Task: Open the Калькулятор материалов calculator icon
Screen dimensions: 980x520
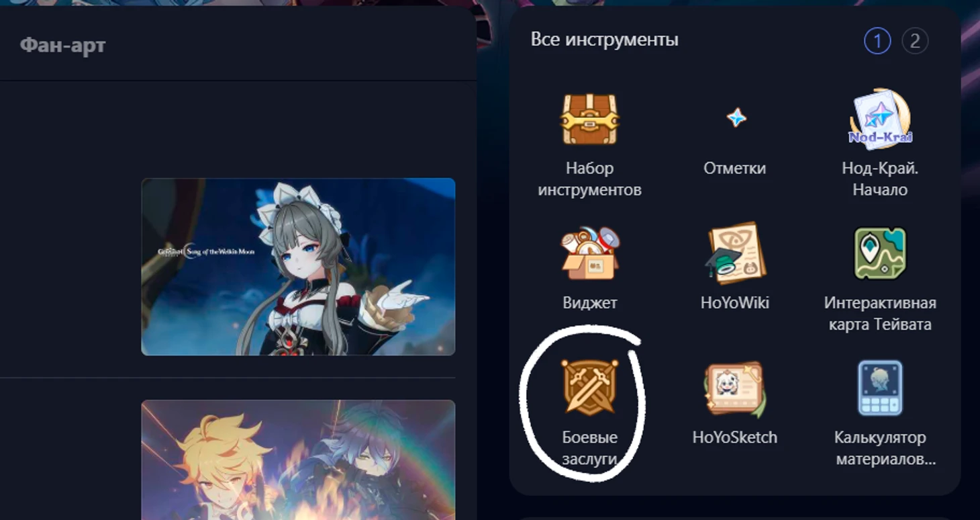Action: [x=880, y=388]
